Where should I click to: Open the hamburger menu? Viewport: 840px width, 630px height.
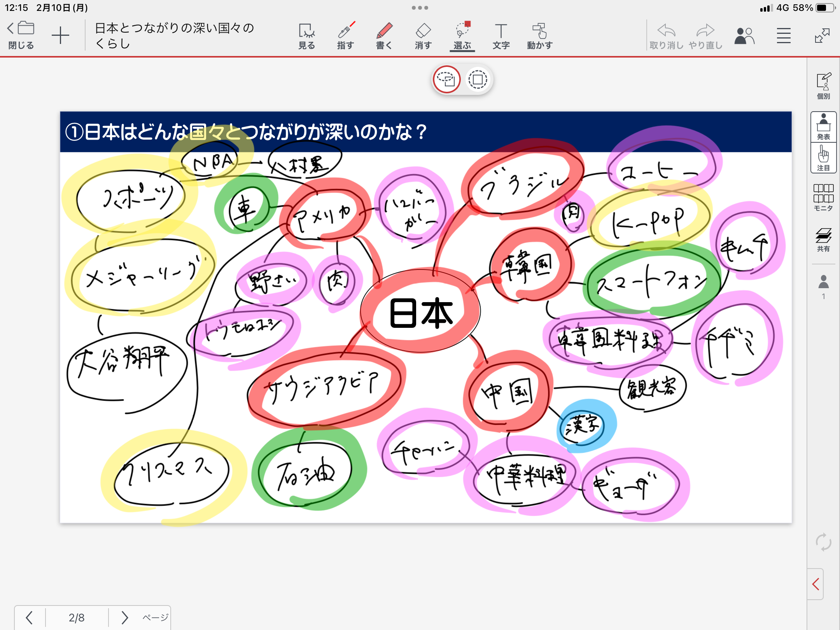(x=784, y=36)
